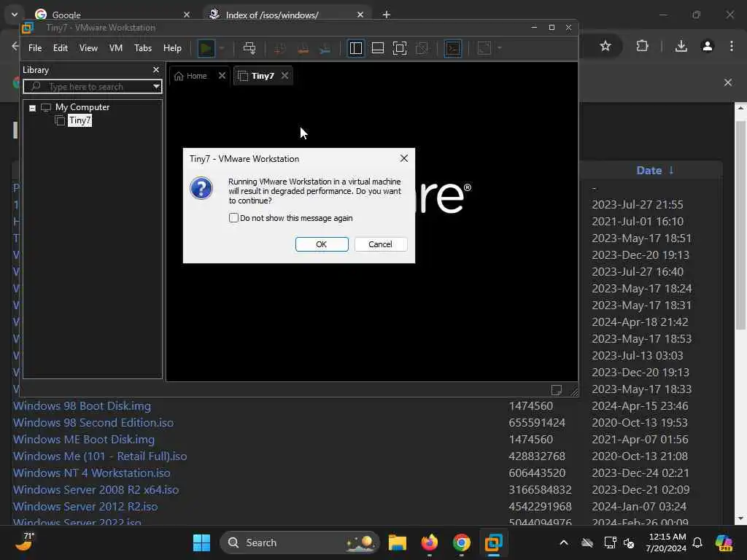This screenshot has height=560, width=747.
Task: Toggle the thumbnail bar toolbar icon
Action: tap(378, 48)
